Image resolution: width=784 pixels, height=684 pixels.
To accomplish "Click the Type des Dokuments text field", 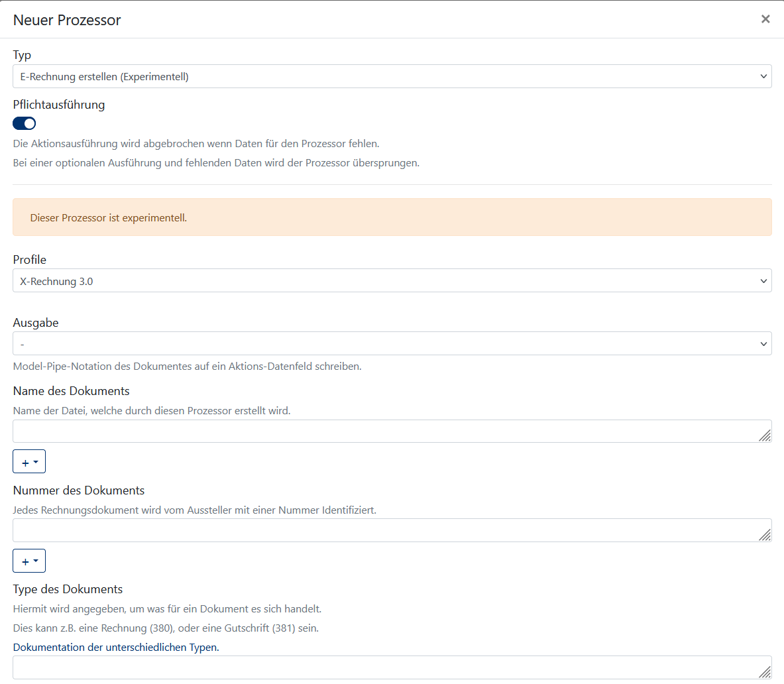I will point(392,667).
